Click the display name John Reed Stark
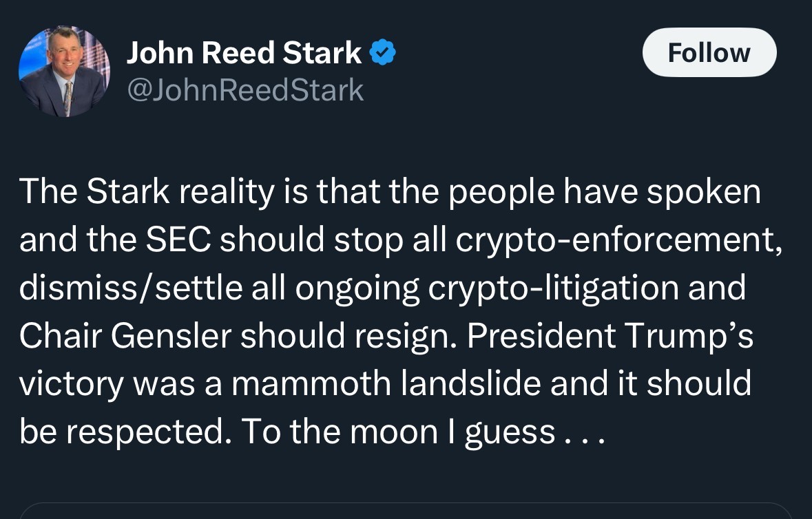The image size is (812, 519). click(x=244, y=53)
